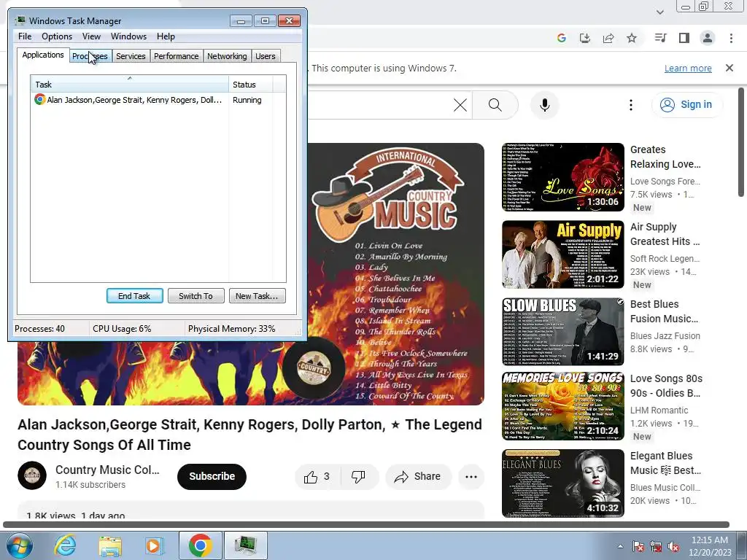This screenshot has width=747, height=560.
Task: Open the Country Music Col... channel avatar
Action: click(x=32, y=475)
